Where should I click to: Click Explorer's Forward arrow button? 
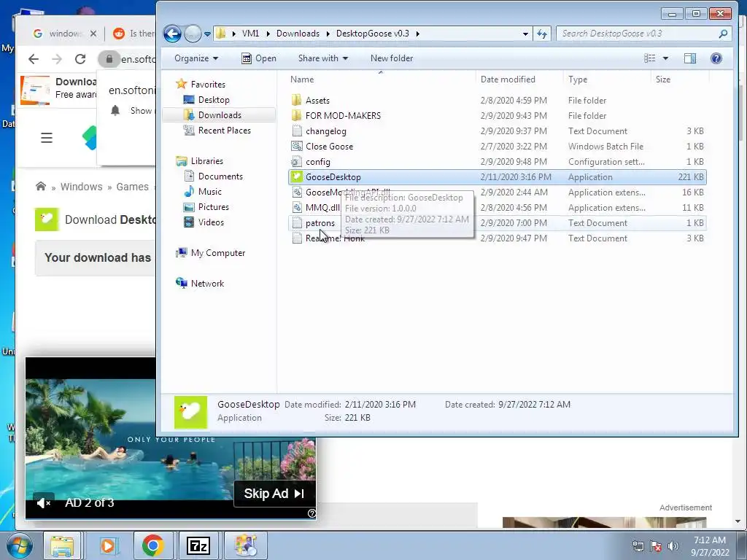(x=193, y=34)
